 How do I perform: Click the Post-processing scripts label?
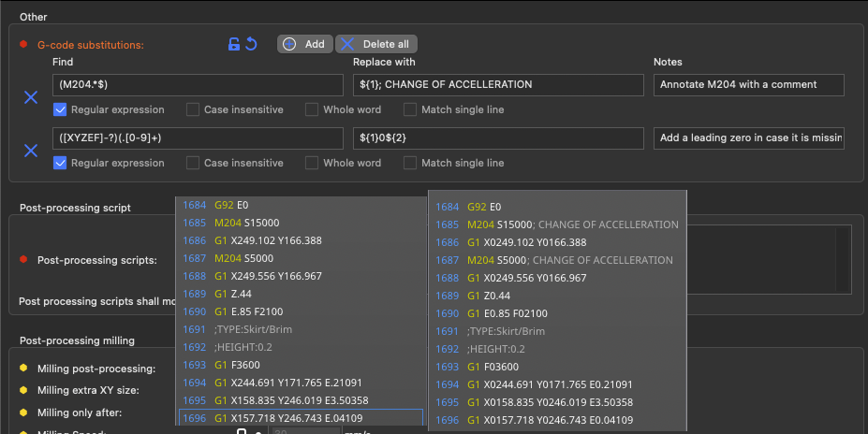(x=96, y=260)
